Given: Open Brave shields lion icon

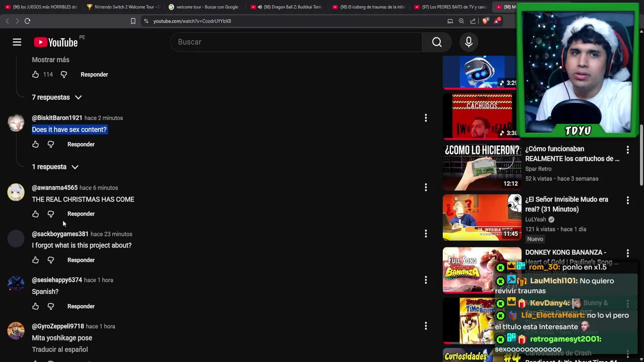Looking at the screenshot, I should (x=485, y=21).
